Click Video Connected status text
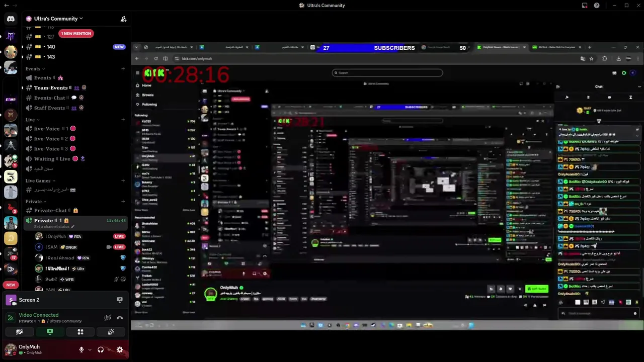This screenshot has height=362, width=644. pyautogui.click(x=39, y=315)
